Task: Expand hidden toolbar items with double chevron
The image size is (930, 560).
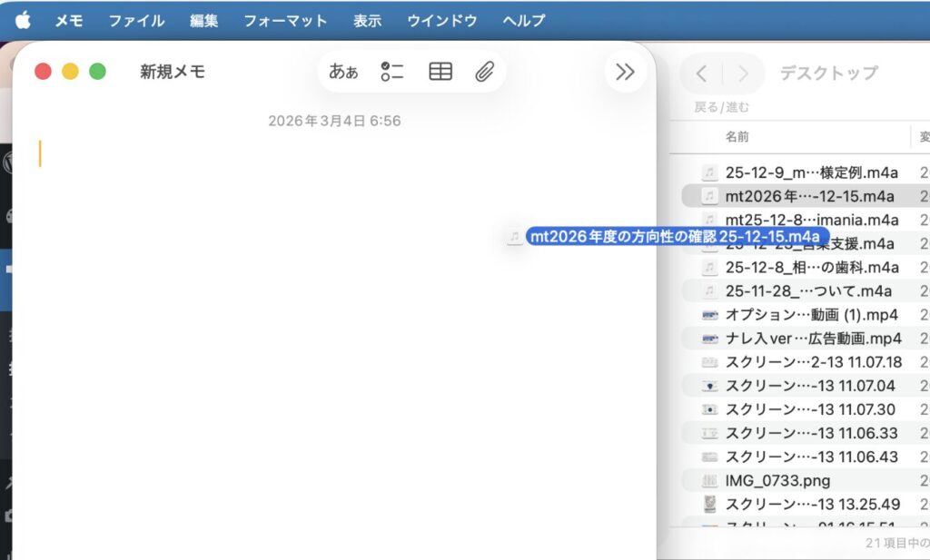Action: [625, 72]
